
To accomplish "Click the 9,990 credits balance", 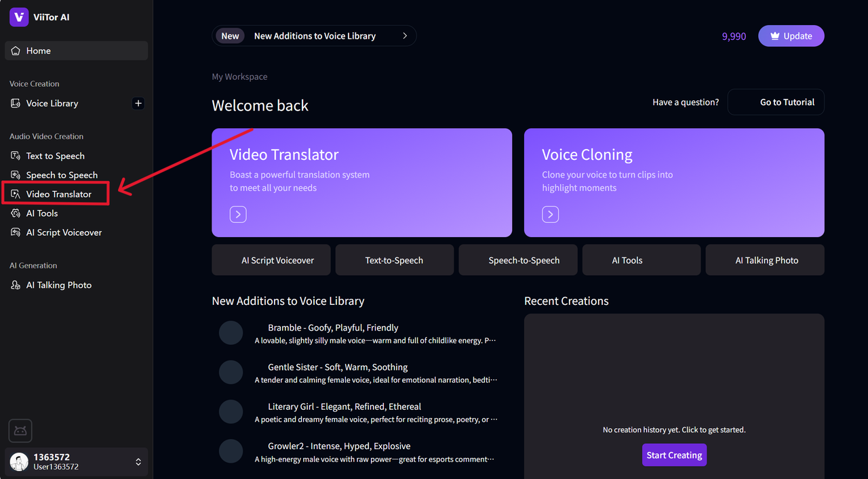I will coord(734,37).
